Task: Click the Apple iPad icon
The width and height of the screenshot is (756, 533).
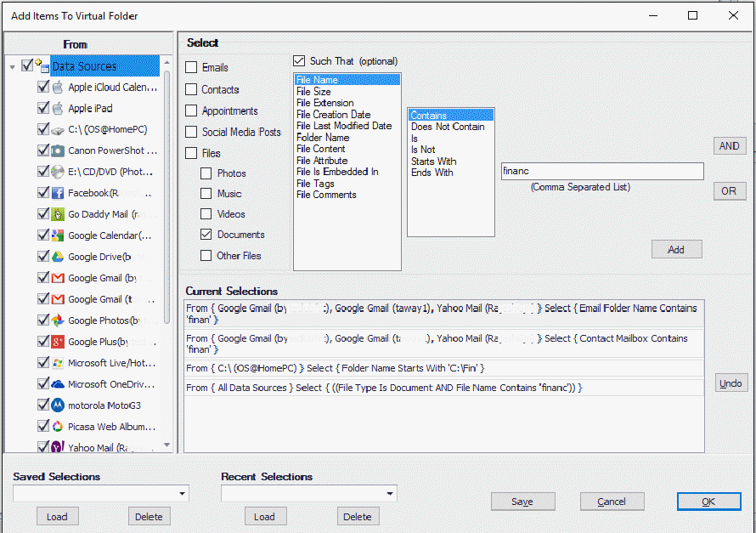Action: (58, 109)
